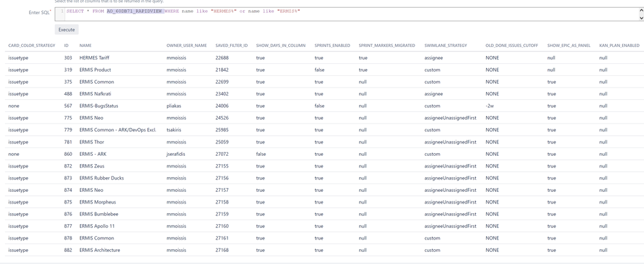Click the ERMIS Product name cell
The height and width of the screenshot is (264, 644).
[x=95, y=70]
